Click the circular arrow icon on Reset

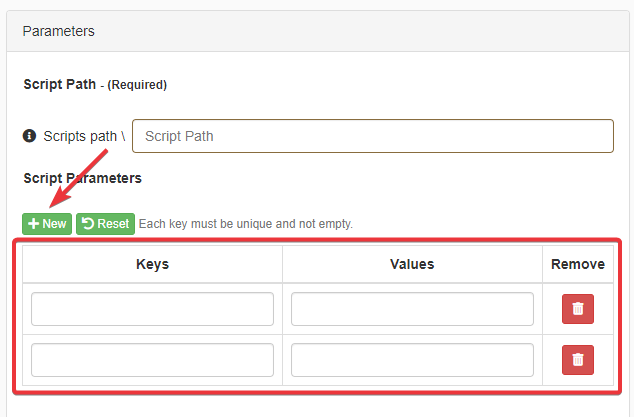pos(87,224)
